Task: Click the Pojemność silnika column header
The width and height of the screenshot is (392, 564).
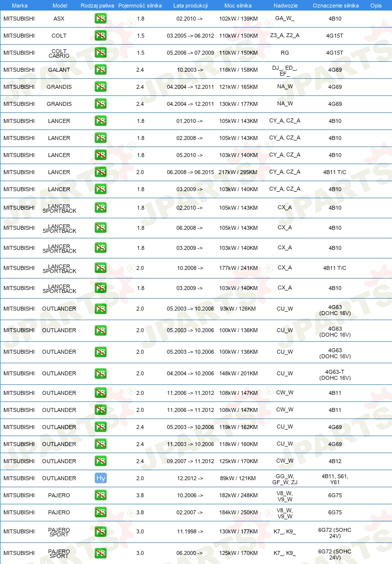Action: [x=140, y=6]
